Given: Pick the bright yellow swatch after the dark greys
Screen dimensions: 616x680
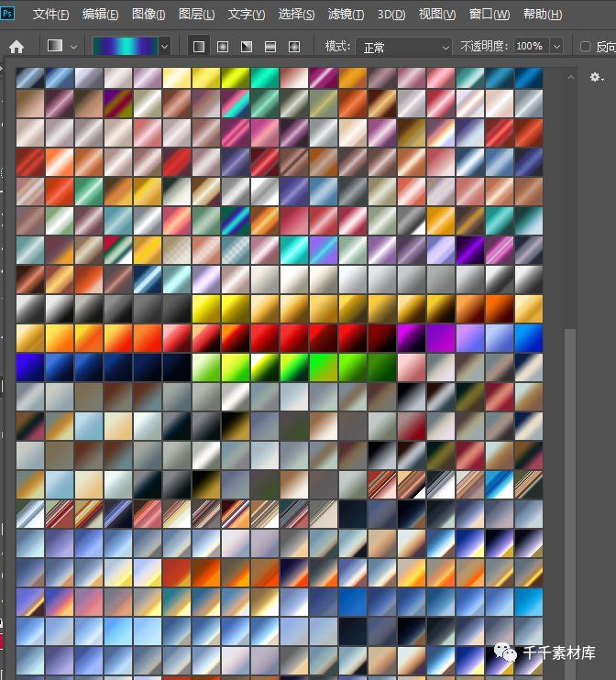Looking at the screenshot, I should 206,309.
